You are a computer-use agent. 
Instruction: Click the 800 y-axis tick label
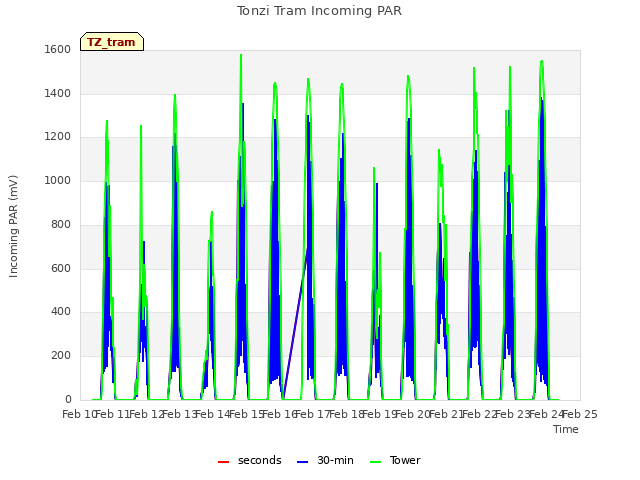(61, 224)
